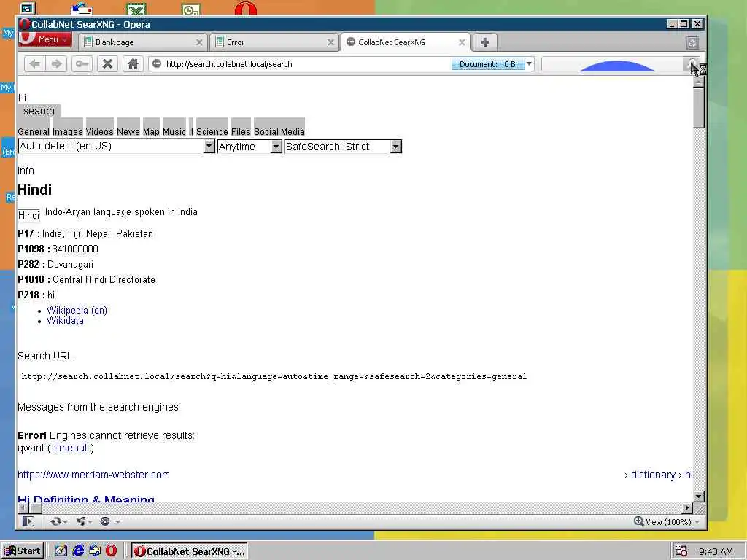The height and width of the screenshot is (560, 747).
Task: Switch to the Blank page tab
Action: tap(143, 42)
